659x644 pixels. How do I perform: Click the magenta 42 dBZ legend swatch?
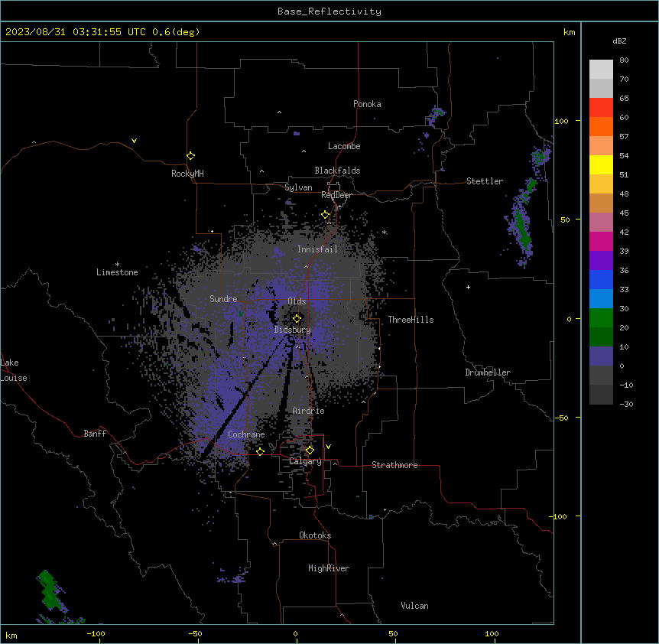(x=601, y=241)
